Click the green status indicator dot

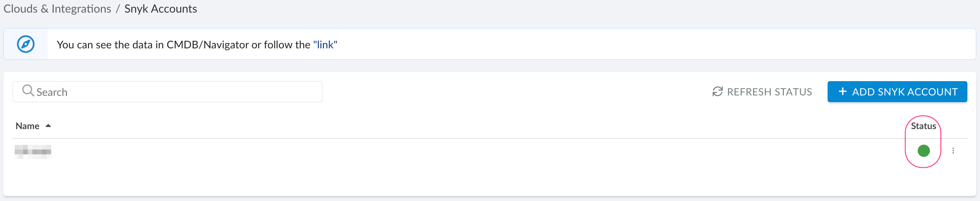coord(924,151)
